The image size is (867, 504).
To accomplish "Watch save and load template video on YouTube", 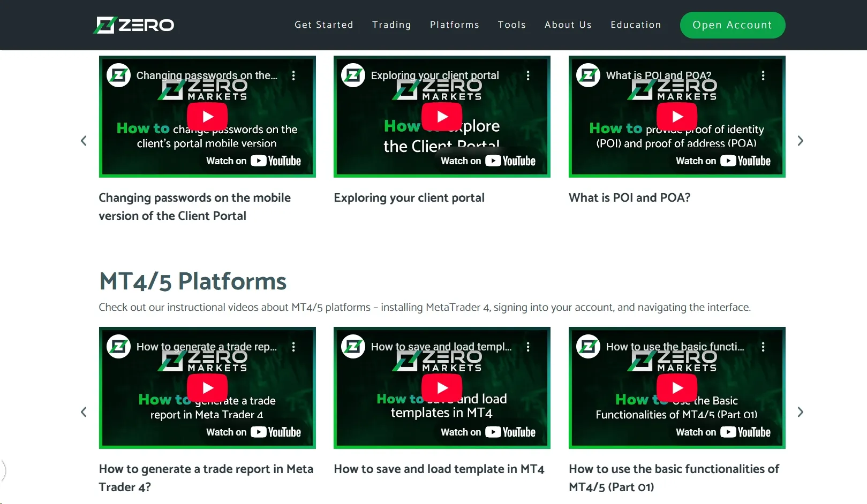I will coord(488,432).
